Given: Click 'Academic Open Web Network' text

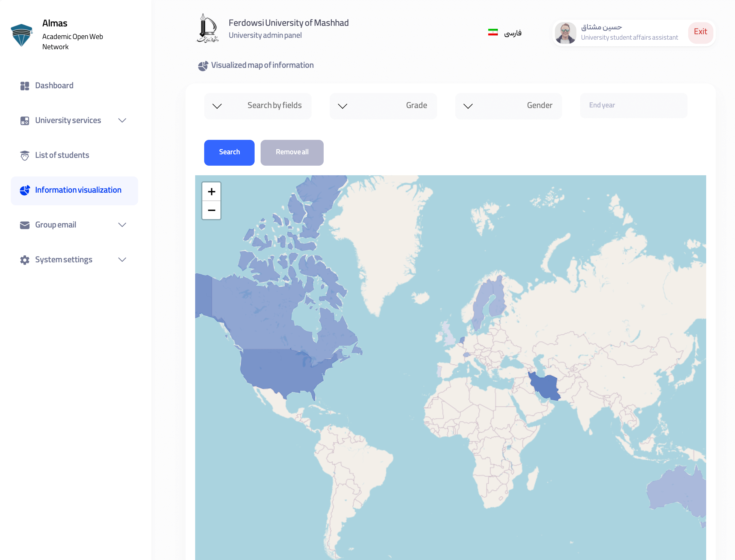Looking at the screenshot, I should 73,42.
